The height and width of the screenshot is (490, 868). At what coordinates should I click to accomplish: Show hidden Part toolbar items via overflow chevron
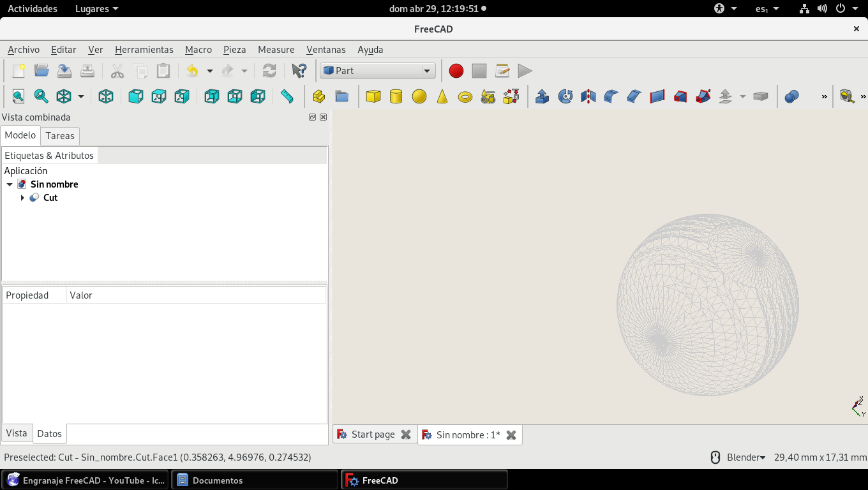click(x=825, y=96)
